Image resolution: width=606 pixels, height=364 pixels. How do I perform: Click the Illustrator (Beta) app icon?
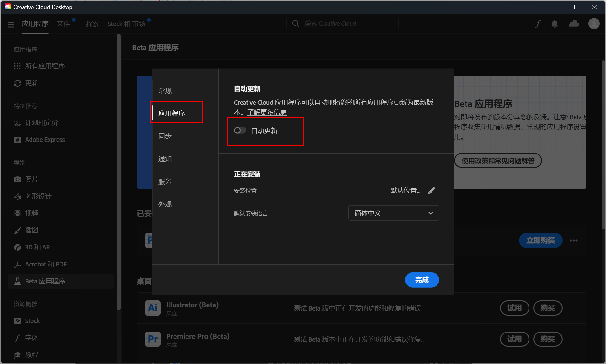153,308
